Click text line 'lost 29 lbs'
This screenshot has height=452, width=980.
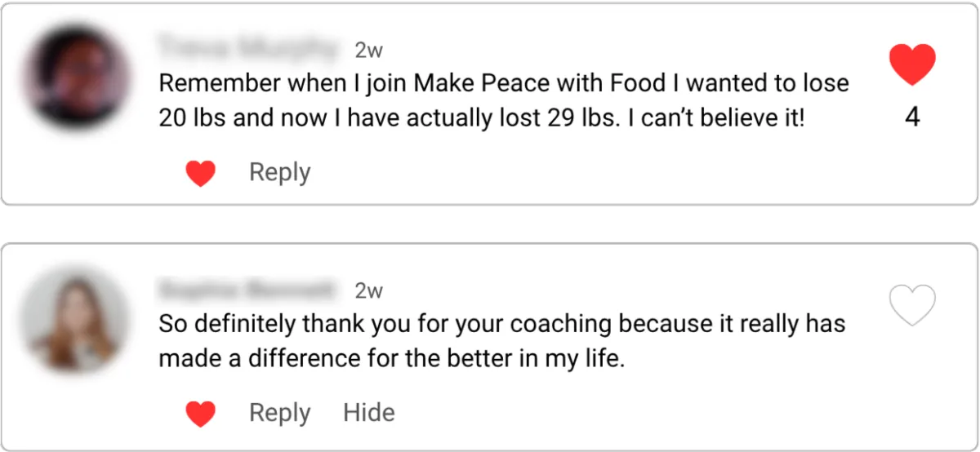point(482,118)
